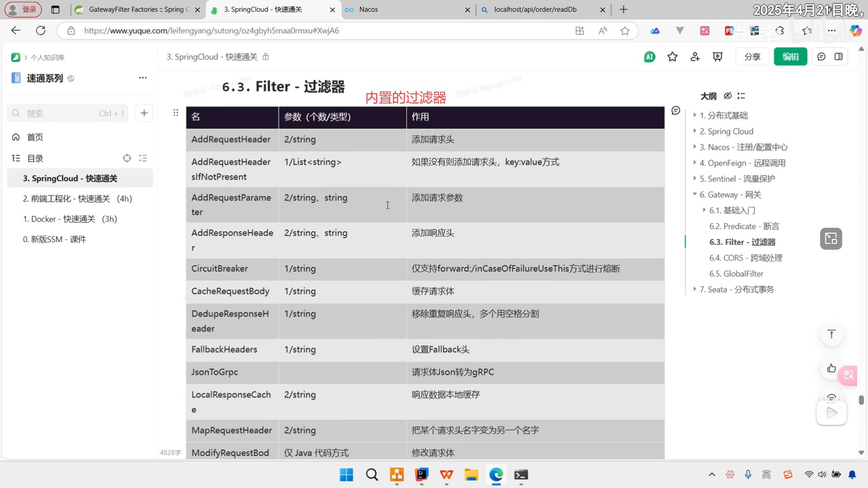
Task: Collapse the 6. Gateway outline section
Action: coord(695,194)
